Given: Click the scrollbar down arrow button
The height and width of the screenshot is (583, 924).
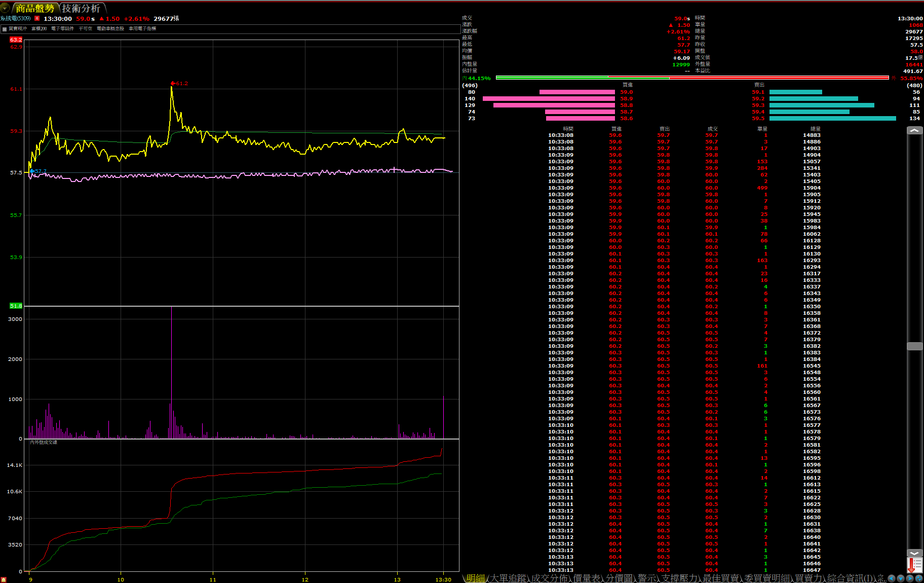Looking at the screenshot, I should pyautogui.click(x=914, y=553).
